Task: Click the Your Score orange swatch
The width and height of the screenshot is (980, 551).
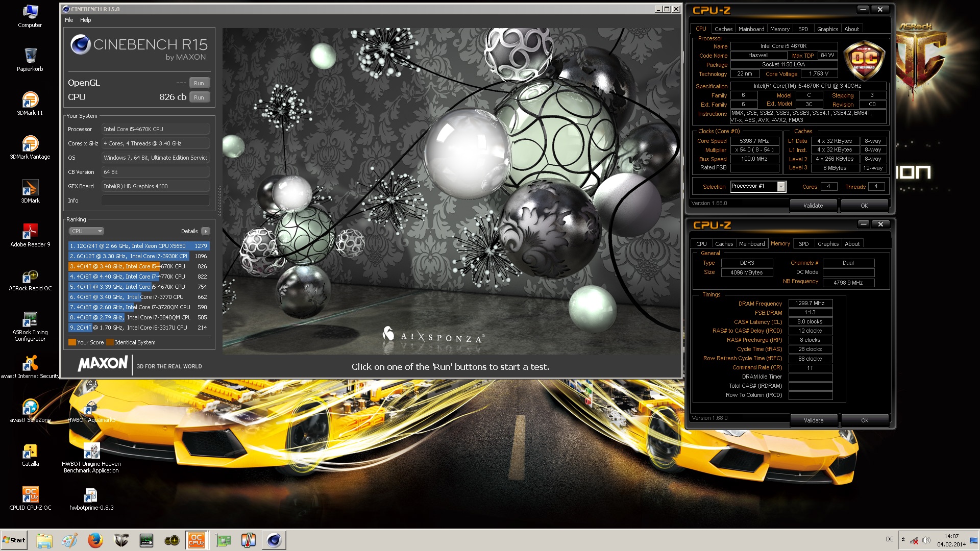Action: click(x=72, y=342)
